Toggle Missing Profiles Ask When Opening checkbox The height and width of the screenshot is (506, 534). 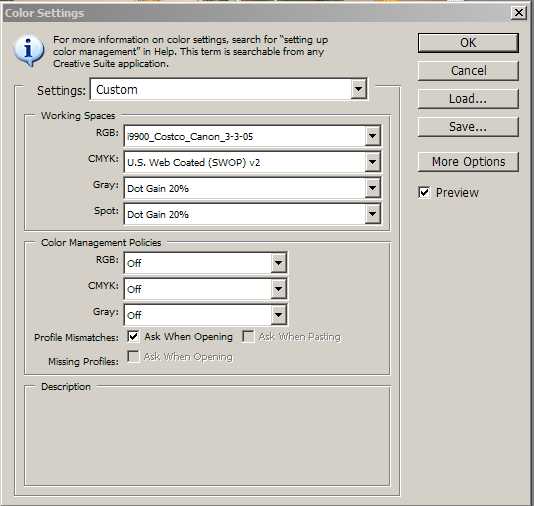tap(133, 357)
